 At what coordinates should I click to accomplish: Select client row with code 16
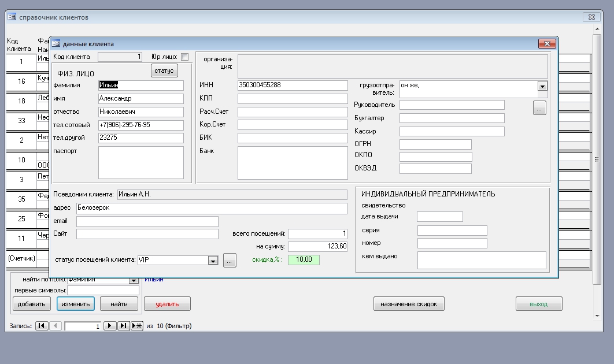21,81
